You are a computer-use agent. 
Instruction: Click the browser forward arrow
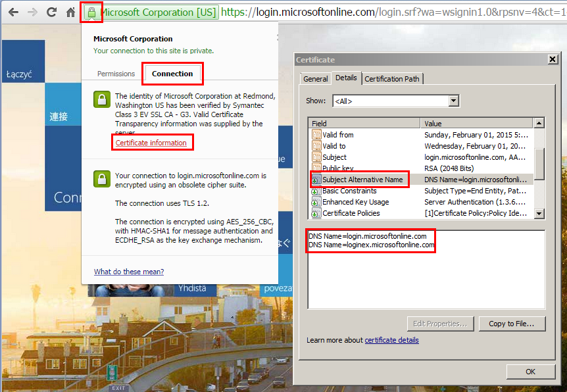point(32,12)
